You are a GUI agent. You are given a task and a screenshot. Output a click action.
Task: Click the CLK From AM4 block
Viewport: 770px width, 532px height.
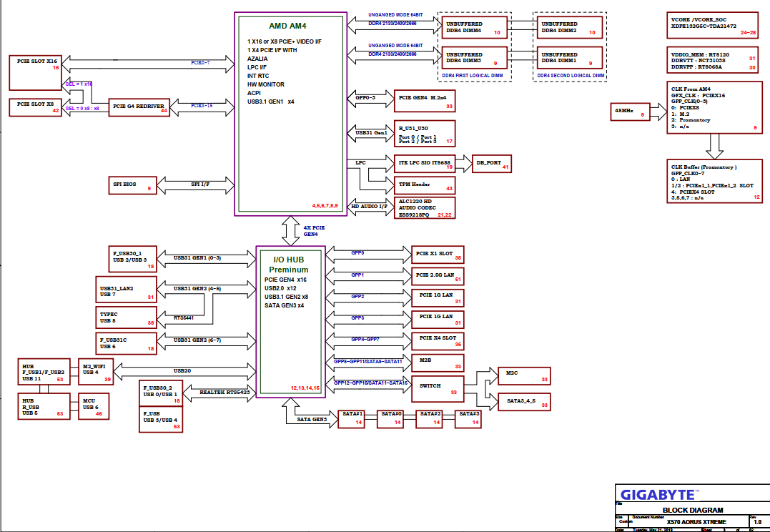click(714, 107)
